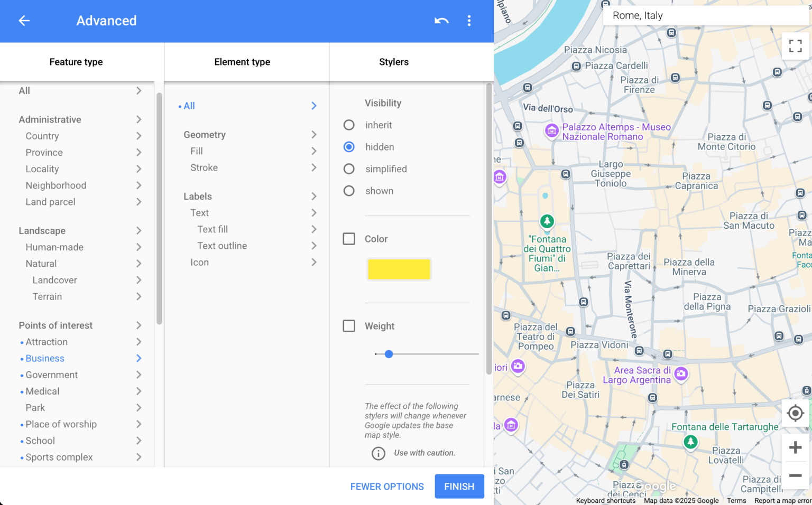Click the caution info icon

[379, 453]
